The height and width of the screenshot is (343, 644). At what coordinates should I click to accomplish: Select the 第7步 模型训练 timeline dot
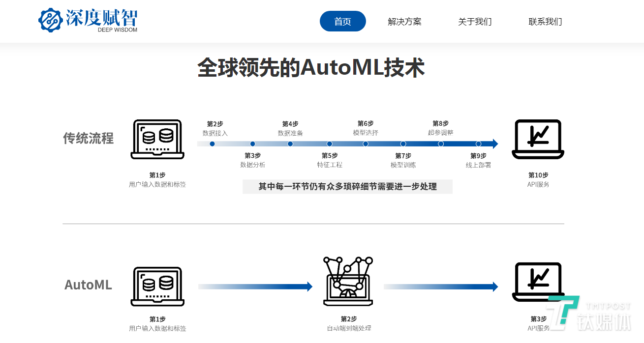403,144
